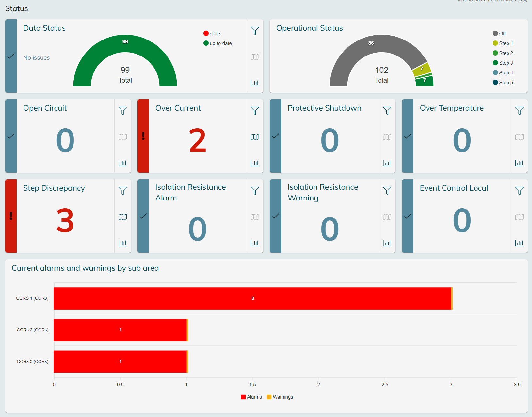The width and height of the screenshot is (532, 417).
Task: Open chart view for Data Status card
Action: click(255, 83)
